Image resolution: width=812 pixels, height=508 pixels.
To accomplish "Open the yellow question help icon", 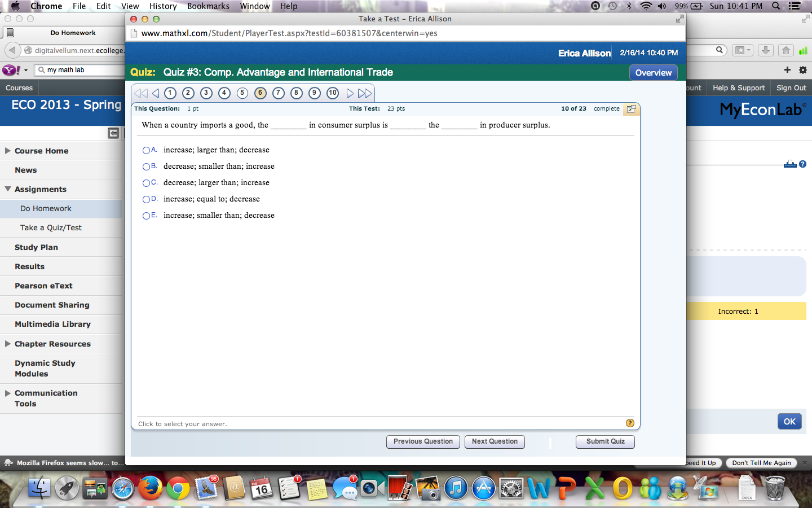I will (x=630, y=423).
